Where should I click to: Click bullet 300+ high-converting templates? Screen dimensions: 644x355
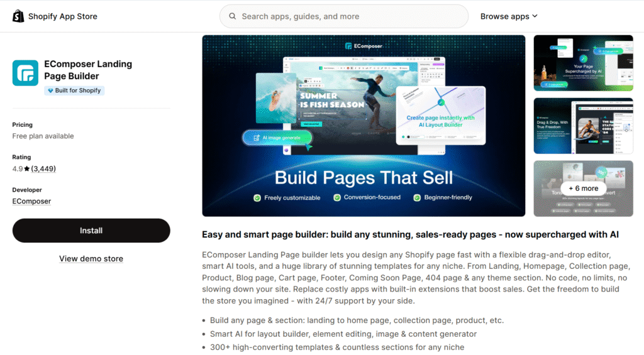point(337,347)
